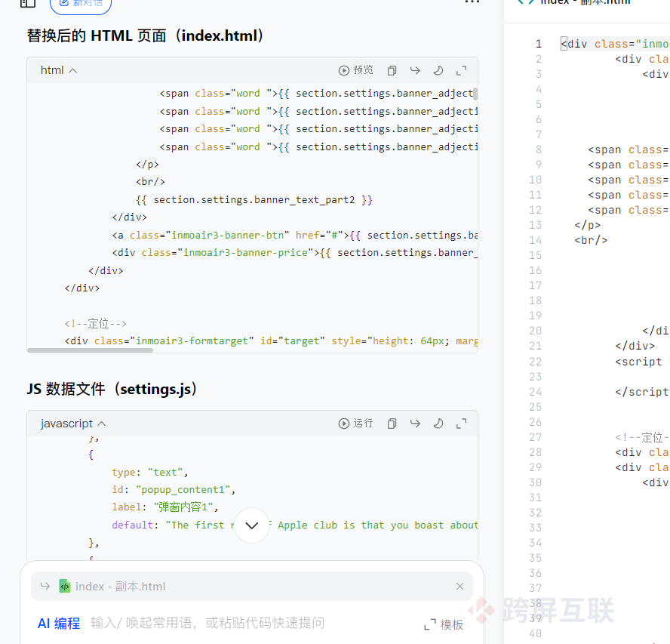Click share arrow icon on html block
670x644 pixels.
coord(415,70)
